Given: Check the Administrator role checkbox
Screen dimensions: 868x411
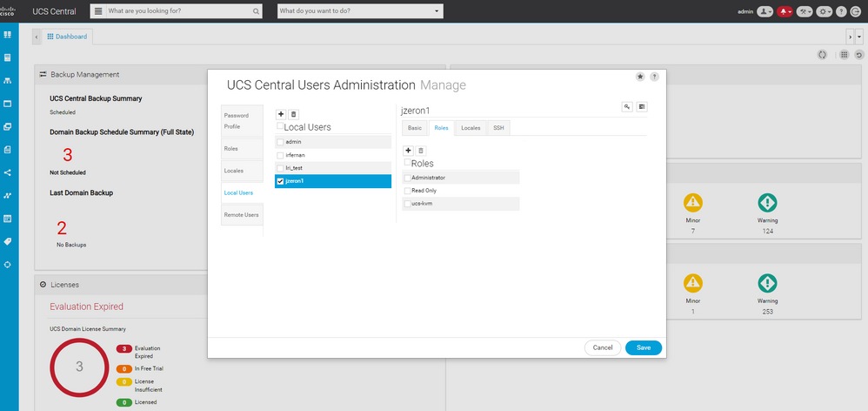Looking at the screenshot, I should 407,178.
